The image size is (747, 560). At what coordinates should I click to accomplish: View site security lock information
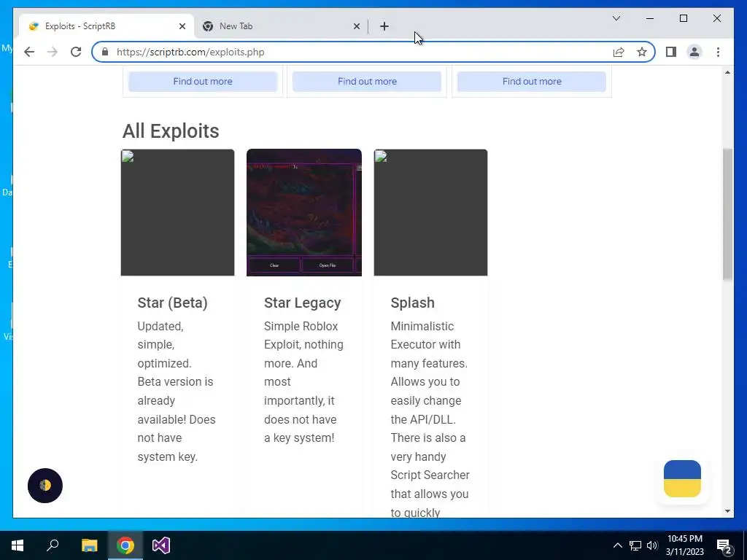[105, 52]
